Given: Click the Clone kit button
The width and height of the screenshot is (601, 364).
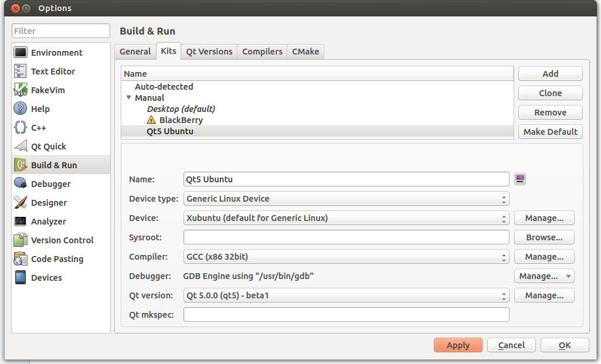Looking at the screenshot, I should pos(551,93).
